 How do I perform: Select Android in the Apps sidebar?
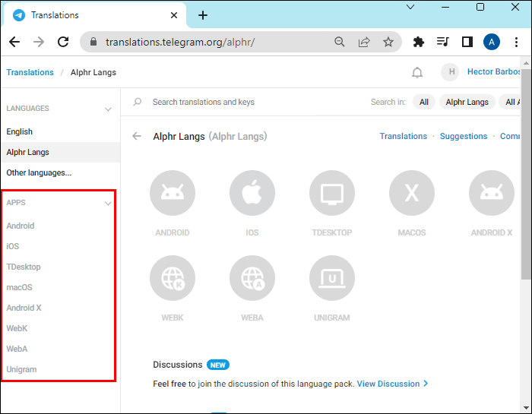pyautogui.click(x=21, y=226)
